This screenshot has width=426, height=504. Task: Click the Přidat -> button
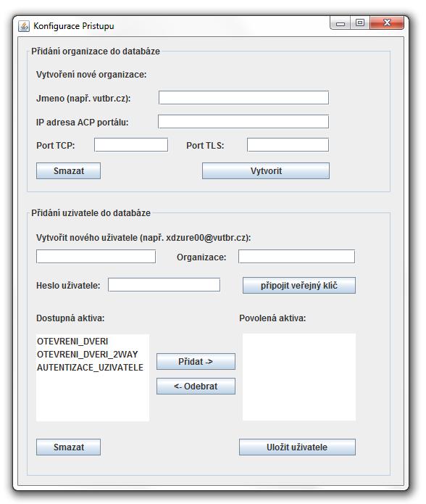(x=196, y=362)
